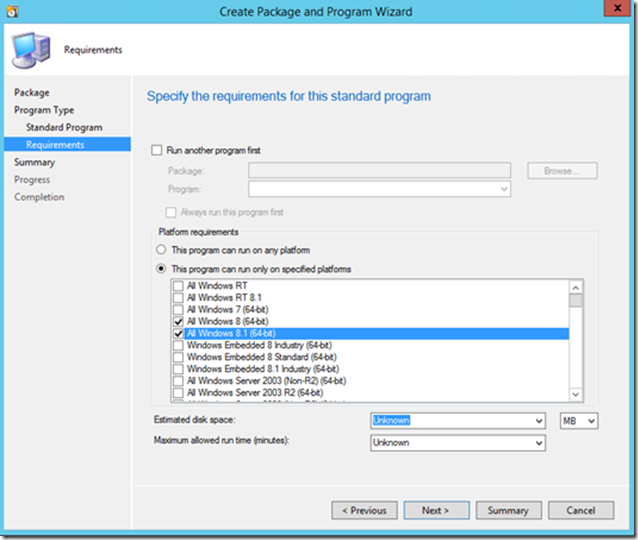Click the platform list scroll up arrow

(575, 288)
